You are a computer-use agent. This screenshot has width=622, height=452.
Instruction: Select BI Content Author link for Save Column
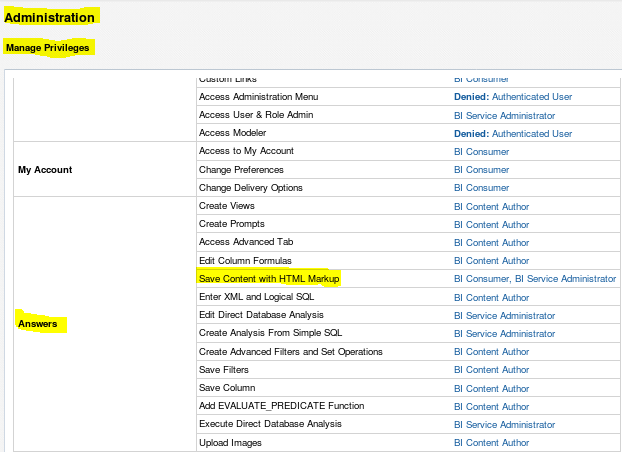pos(491,388)
